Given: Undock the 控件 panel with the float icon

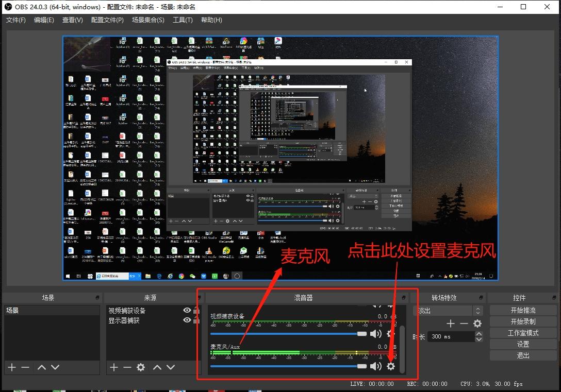Looking at the screenshot, I should [x=554, y=297].
